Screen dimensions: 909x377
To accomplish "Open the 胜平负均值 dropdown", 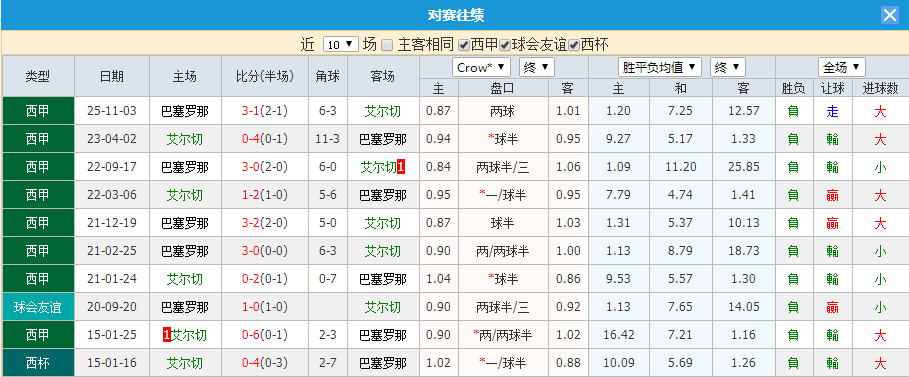I will pyautogui.click(x=660, y=67).
